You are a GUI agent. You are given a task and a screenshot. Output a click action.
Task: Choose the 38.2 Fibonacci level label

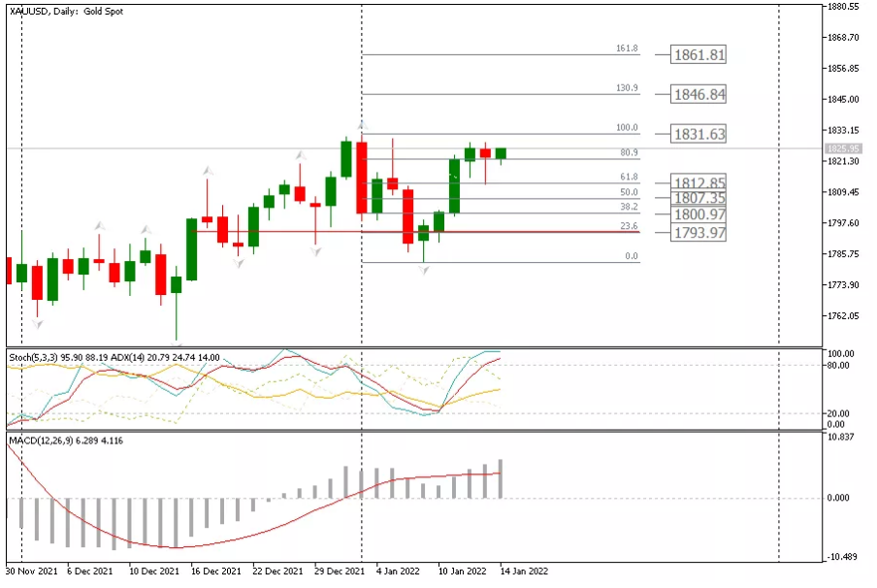point(629,207)
